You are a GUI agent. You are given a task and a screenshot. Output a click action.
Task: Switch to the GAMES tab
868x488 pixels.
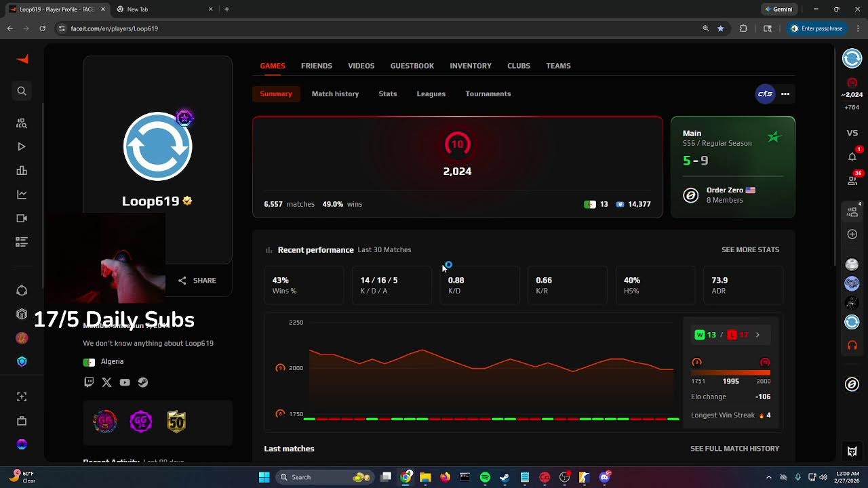(273, 66)
